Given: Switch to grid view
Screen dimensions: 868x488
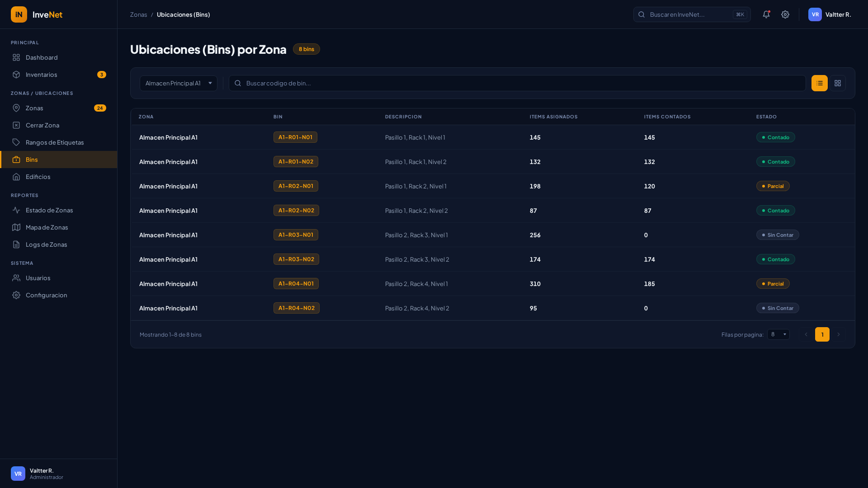Looking at the screenshot, I should (837, 83).
